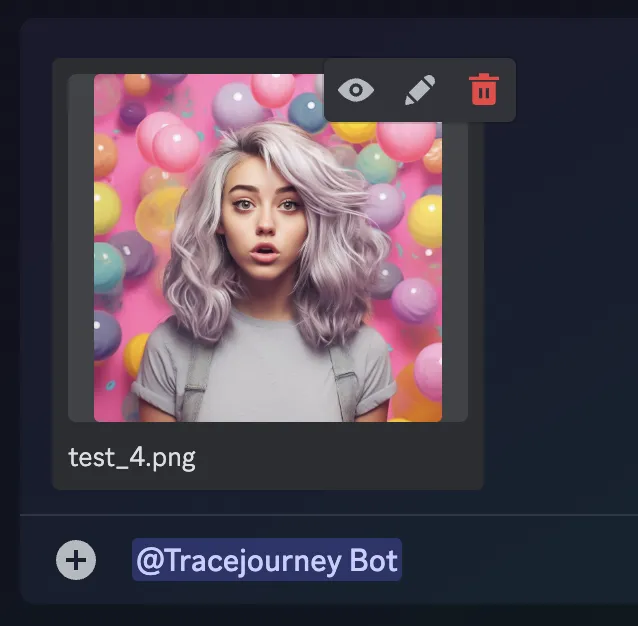Image resolution: width=638 pixels, height=626 pixels.
Task: Open the plus attachment menu button
Action: 76,560
